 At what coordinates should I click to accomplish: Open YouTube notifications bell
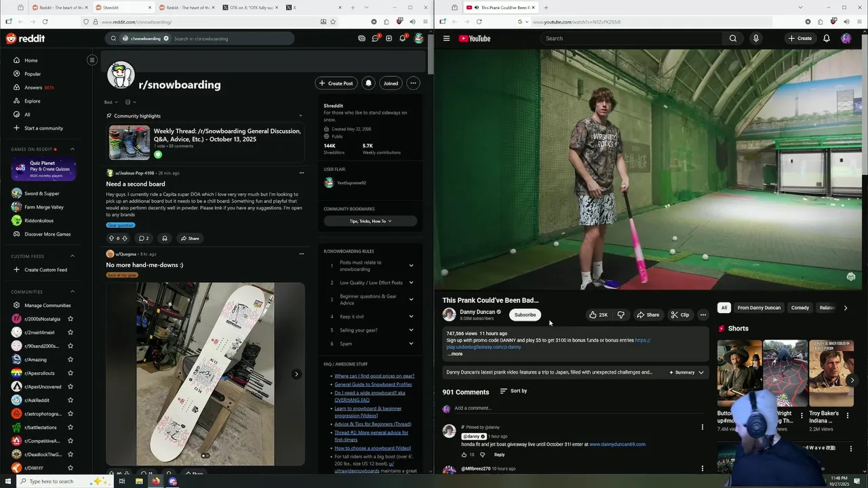click(x=827, y=39)
